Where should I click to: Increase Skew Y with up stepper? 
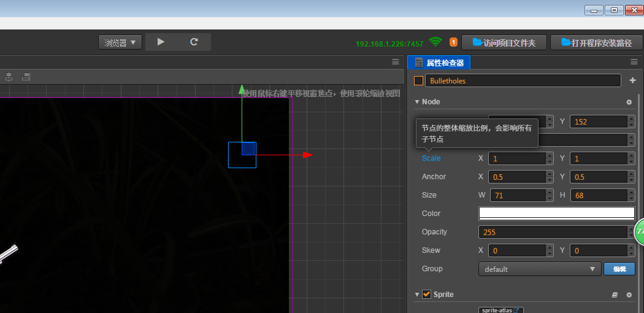click(x=631, y=248)
